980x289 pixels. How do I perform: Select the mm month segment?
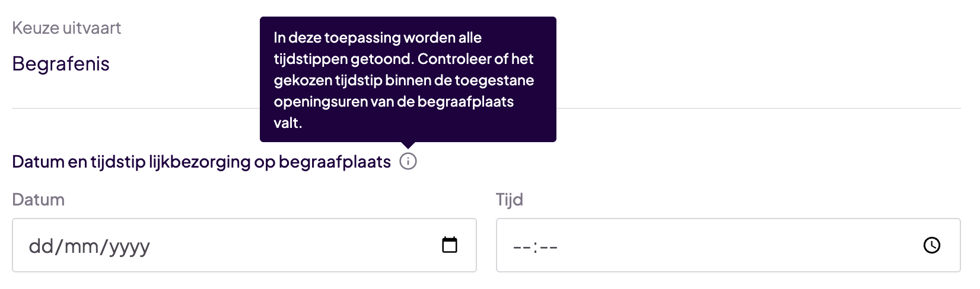[82, 246]
